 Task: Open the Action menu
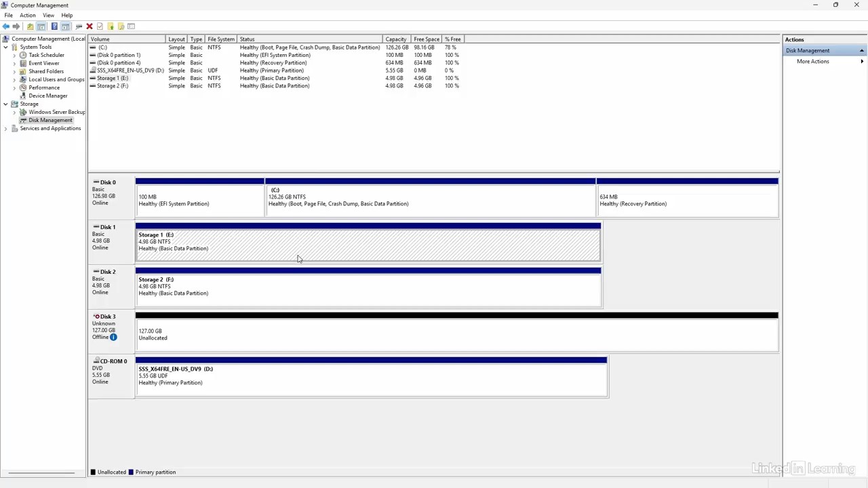28,15
